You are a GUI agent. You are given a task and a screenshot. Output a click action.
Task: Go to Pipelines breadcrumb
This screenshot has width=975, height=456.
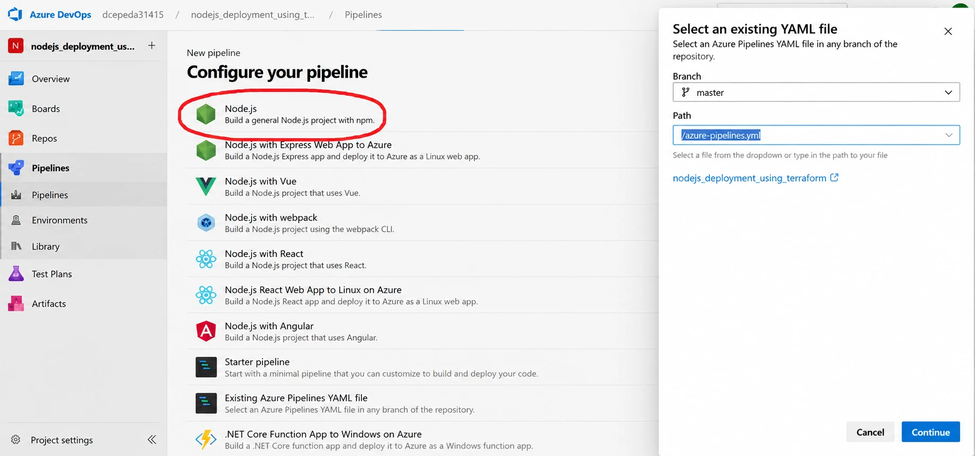click(363, 14)
